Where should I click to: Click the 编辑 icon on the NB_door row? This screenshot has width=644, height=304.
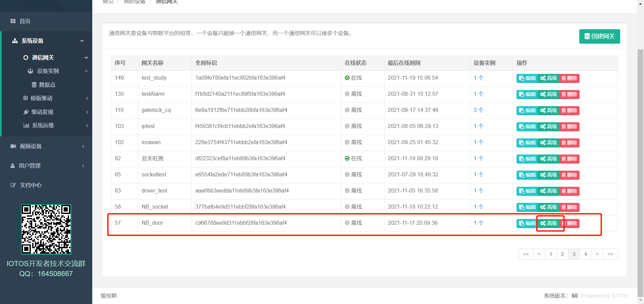tap(521, 223)
